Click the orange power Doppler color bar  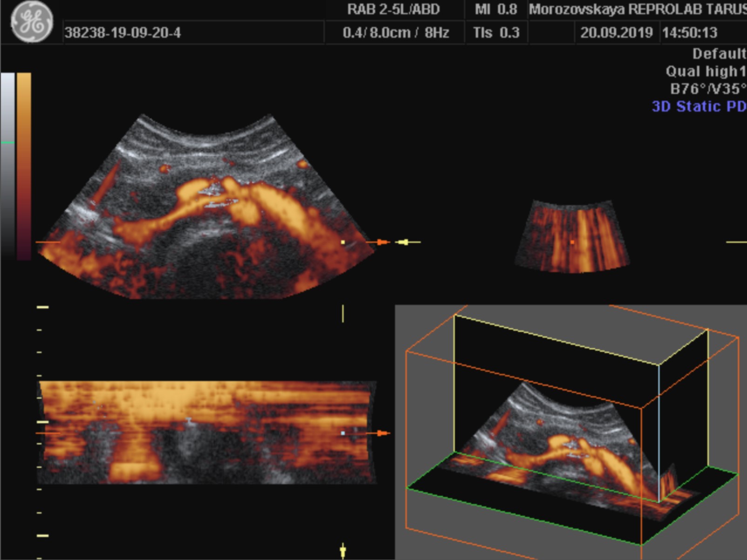point(24,166)
